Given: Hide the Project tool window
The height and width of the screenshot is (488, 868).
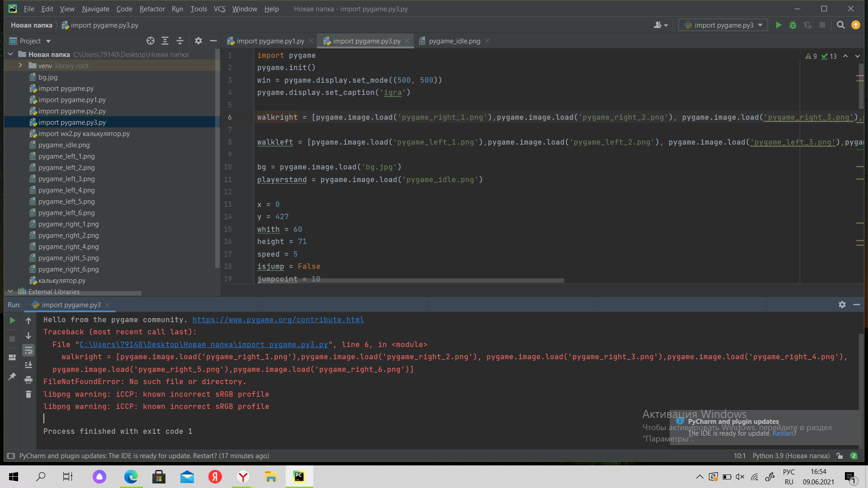Looking at the screenshot, I should coord(213,41).
